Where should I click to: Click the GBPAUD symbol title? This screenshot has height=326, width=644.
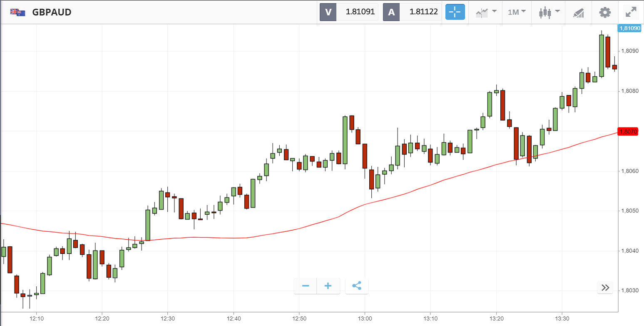52,12
